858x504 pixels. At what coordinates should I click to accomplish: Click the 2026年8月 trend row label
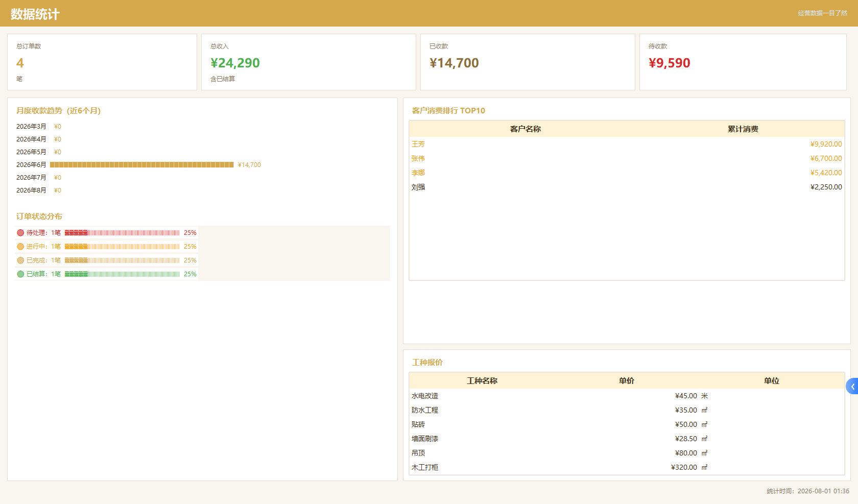coord(31,190)
